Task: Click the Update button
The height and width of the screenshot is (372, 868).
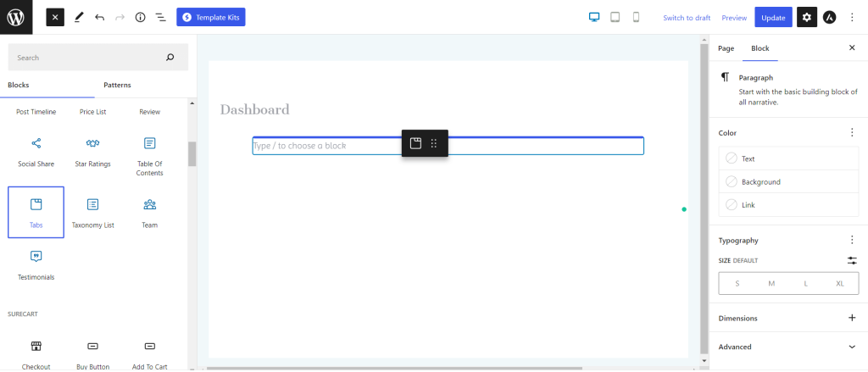Action: pos(773,17)
